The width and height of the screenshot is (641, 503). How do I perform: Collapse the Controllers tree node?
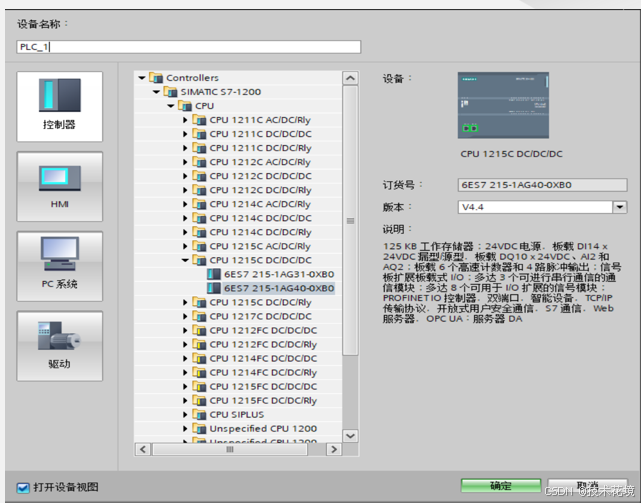coord(142,78)
